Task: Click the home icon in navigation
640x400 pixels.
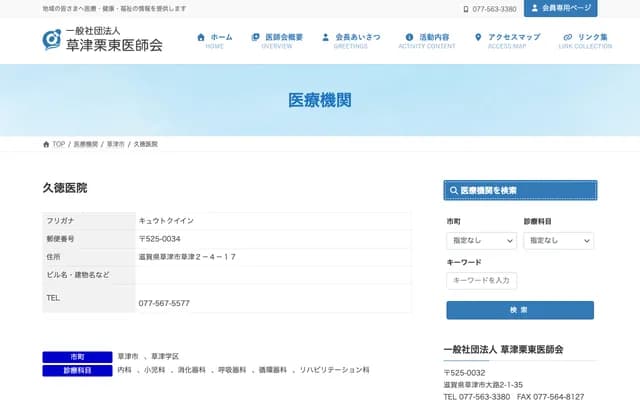Action: click(201, 37)
